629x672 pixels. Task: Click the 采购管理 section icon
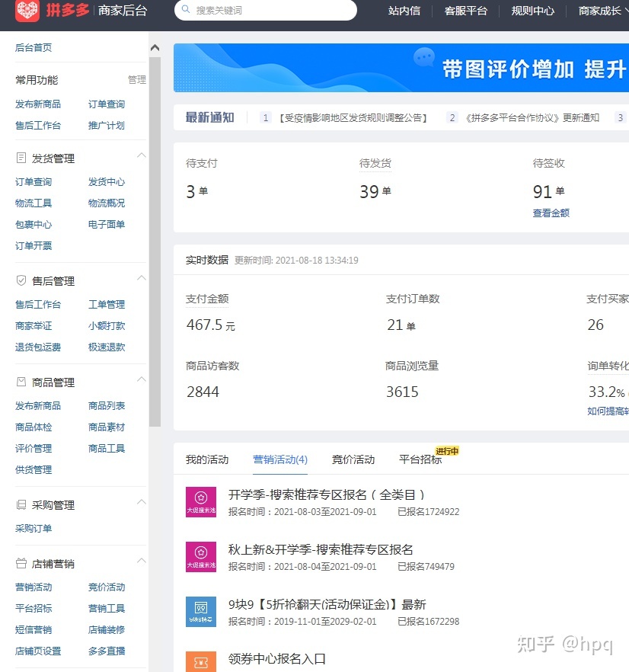point(21,505)
